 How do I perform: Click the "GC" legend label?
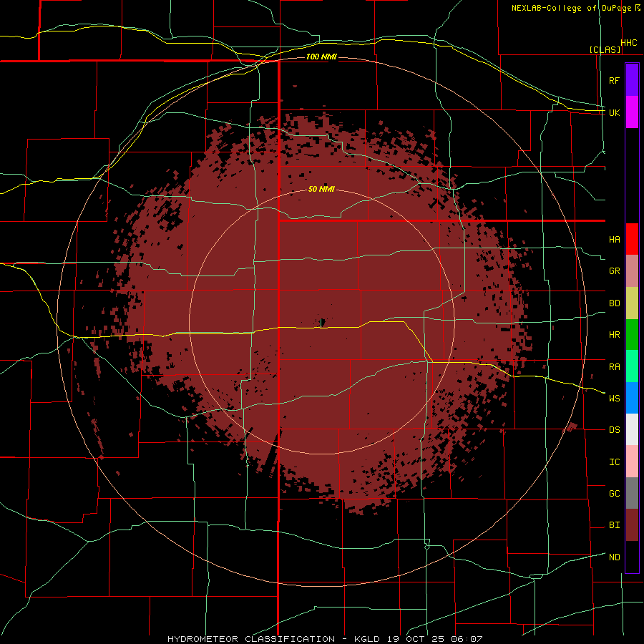tap(614, 494)
